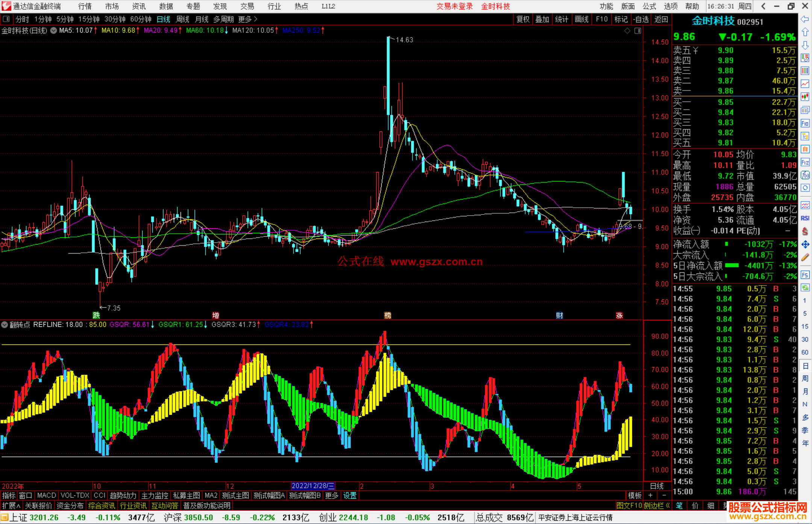Viewport: 812px width, 524px height.
Task: Open the 市场 menu
Action: (112, 6)
